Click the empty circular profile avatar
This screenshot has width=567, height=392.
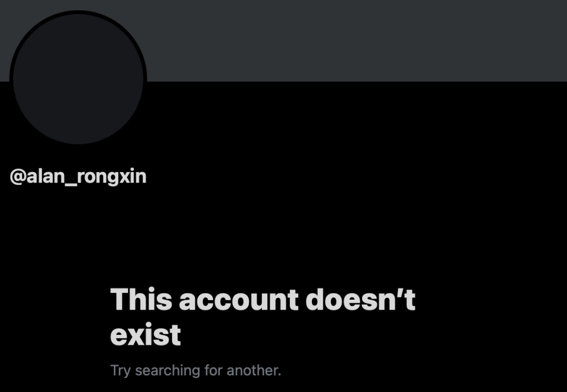78,79
